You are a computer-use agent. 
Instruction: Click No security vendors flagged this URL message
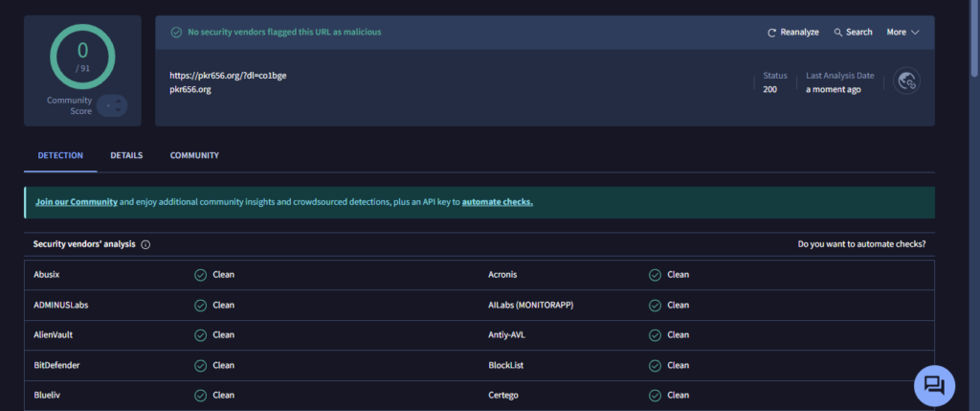pyautogui.click(x=284, y=32)
